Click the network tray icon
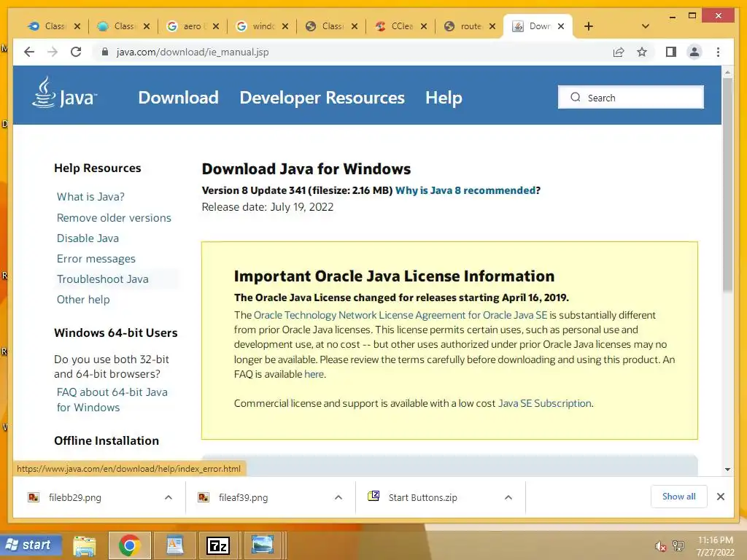Viewport: 747px width, 560px height. click(678, 545)
